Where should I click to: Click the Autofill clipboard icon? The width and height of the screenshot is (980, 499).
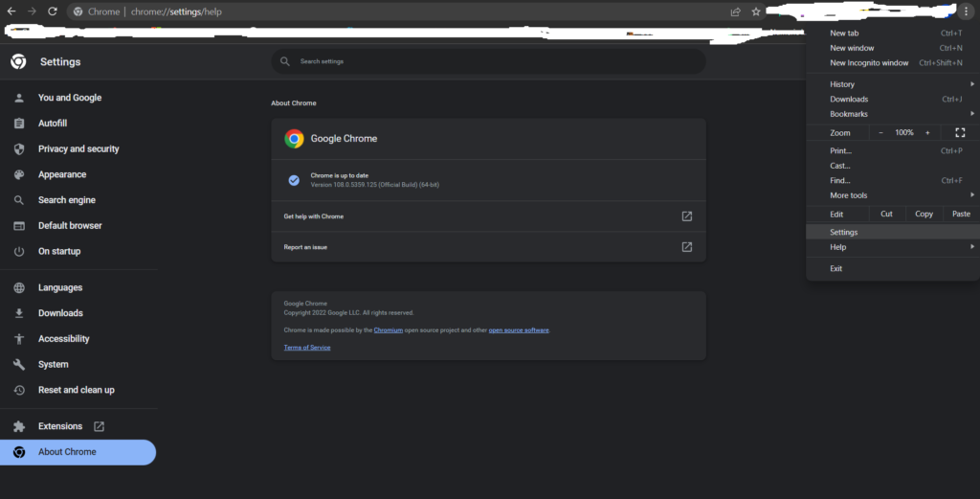[x=19, y=124]
